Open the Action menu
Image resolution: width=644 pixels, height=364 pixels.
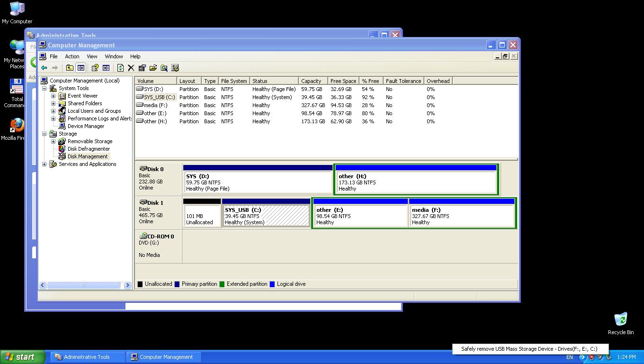tap(72, 56)
